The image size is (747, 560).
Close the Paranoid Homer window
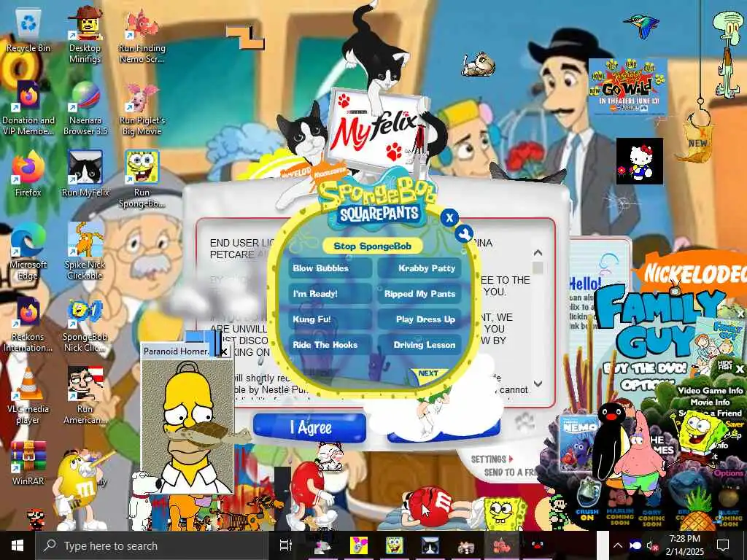[223, 352]
